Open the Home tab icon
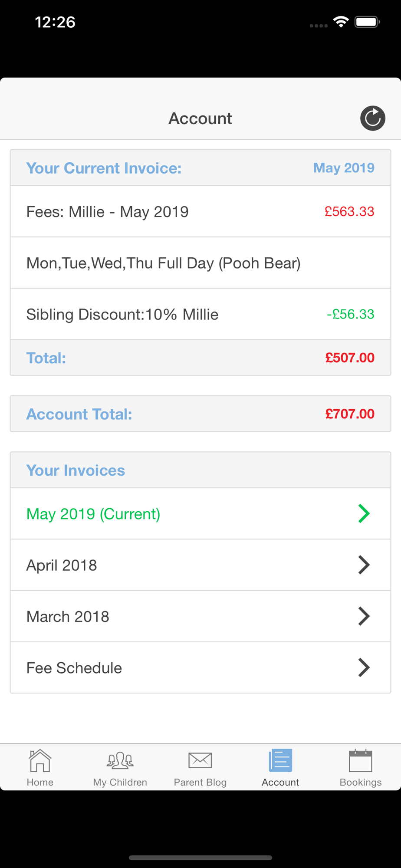 [40, 760]
